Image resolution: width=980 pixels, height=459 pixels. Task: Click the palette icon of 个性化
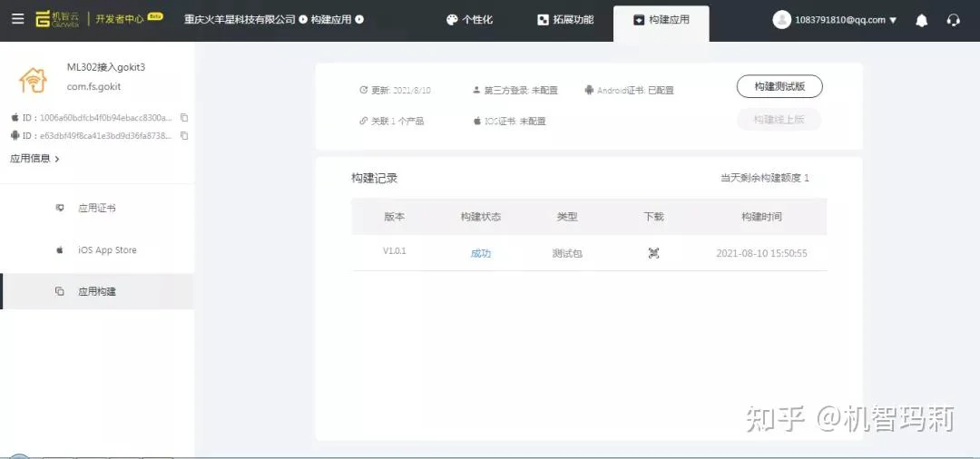(452, 19)
